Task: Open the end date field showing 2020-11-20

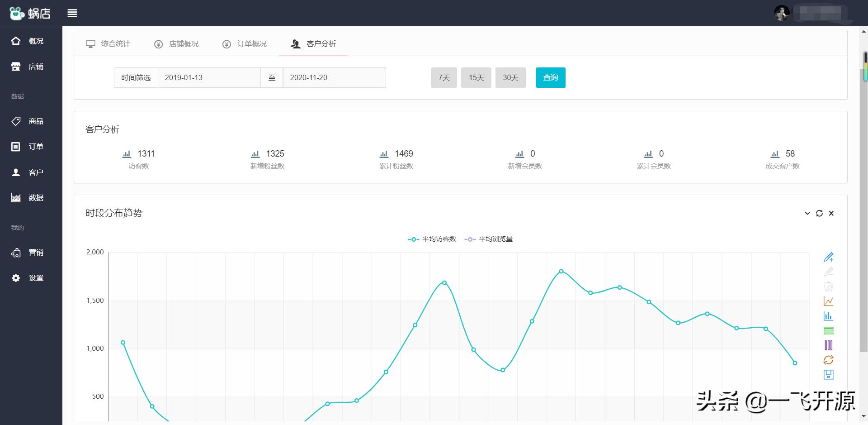Action: pos(334,77)
